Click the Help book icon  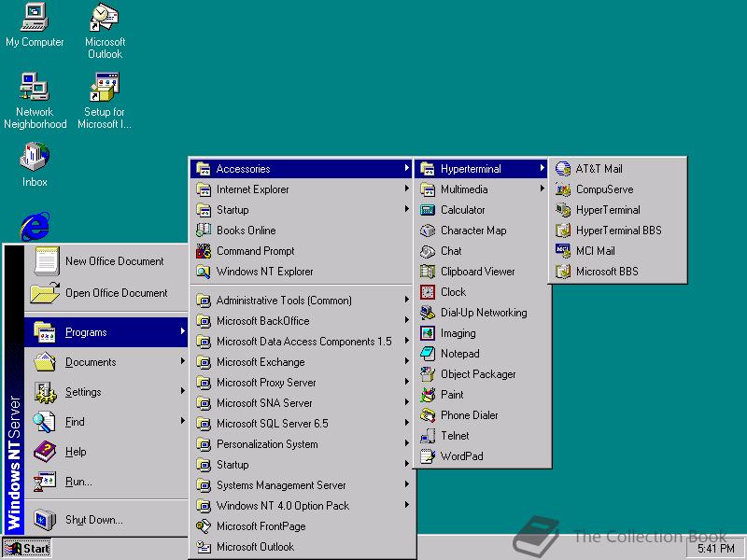pos(45,451)
